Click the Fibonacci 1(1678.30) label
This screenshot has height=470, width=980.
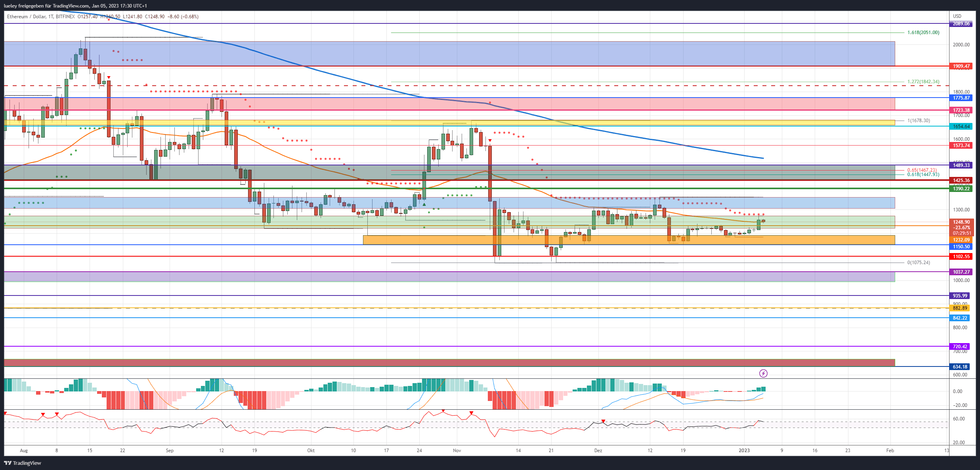click(919, 121)
